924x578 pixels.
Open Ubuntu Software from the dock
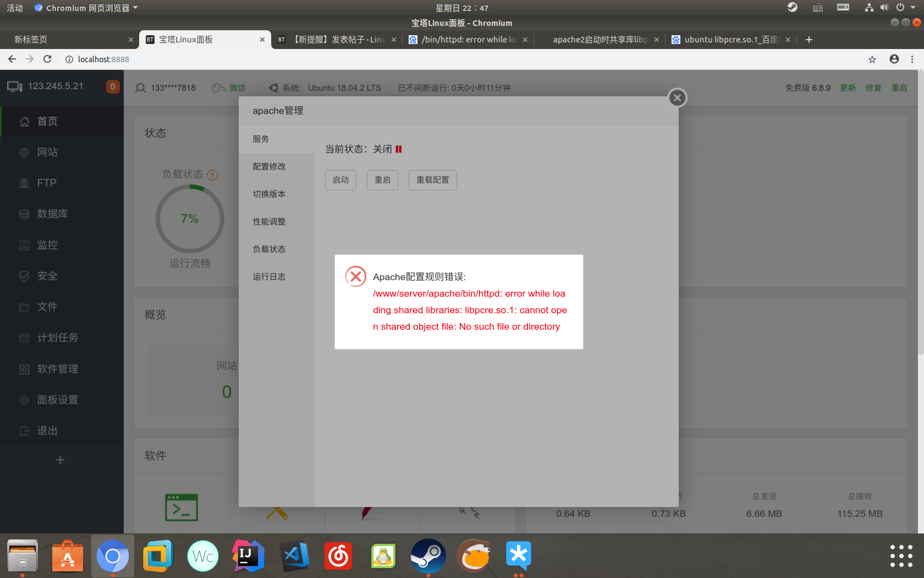tap(68, 555)
